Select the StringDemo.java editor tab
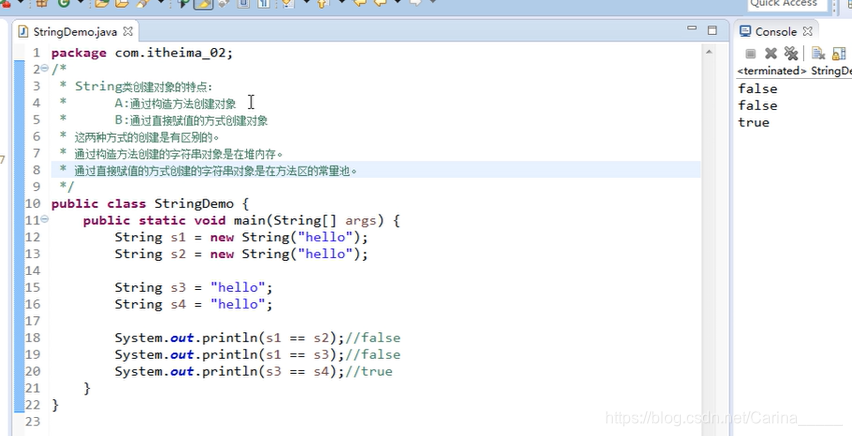This screenshot has width=852, height=436. [75, 32]
